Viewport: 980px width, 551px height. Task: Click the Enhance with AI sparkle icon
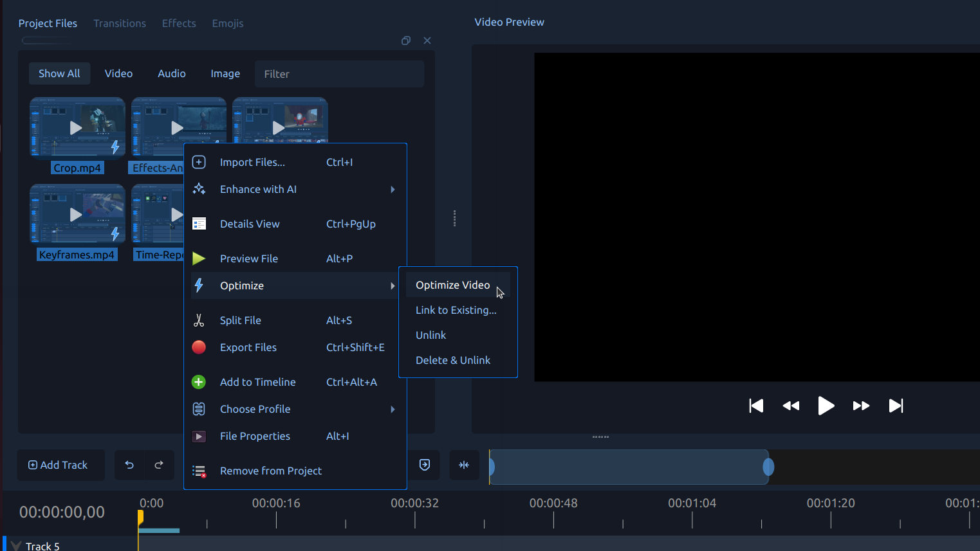[x=199, y=189]
